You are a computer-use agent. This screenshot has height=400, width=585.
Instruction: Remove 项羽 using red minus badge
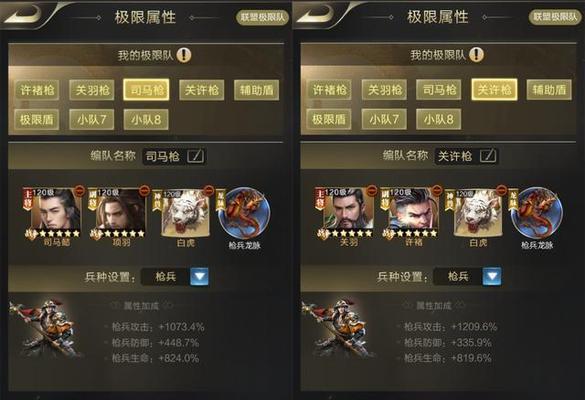pos(144,191)
